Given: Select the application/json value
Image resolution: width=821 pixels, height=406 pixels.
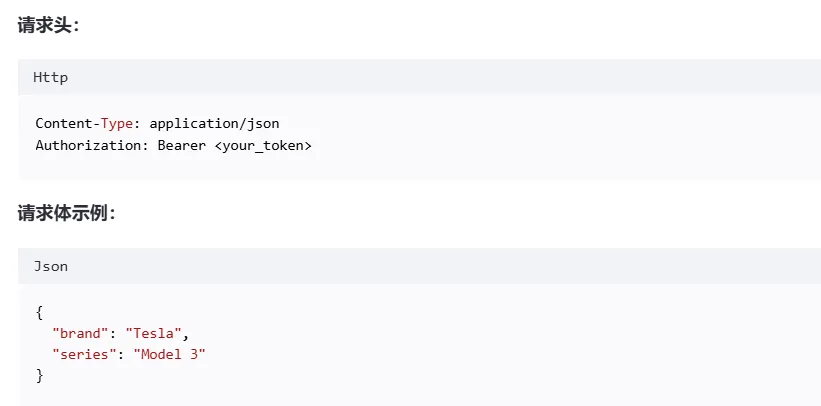Looking at the screenshot, I should click(214, 124).
